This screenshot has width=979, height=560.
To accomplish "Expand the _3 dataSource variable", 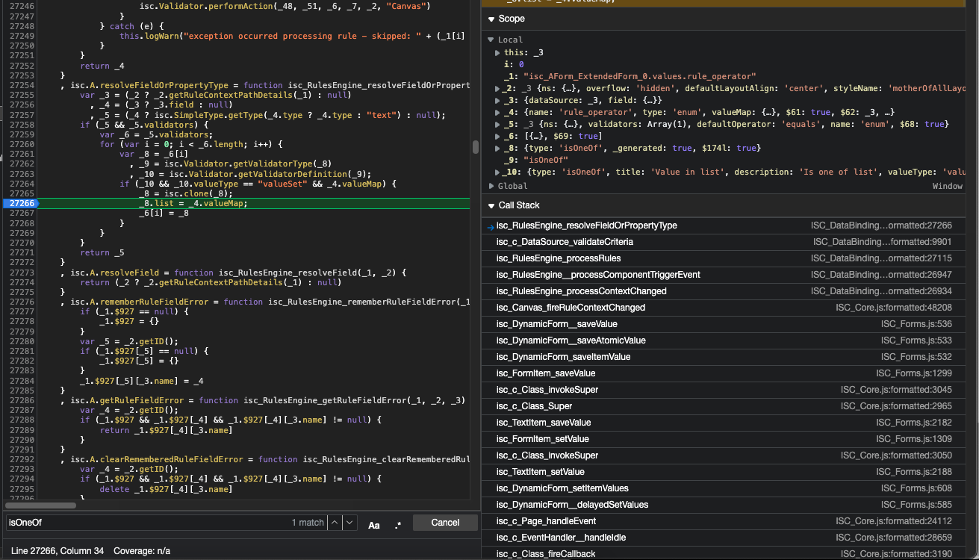I will [x=499, y=100].
